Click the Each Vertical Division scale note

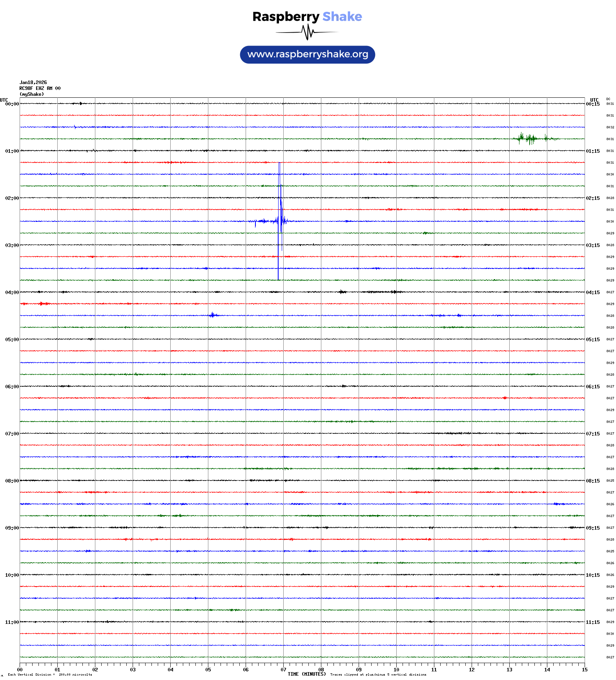50,675
